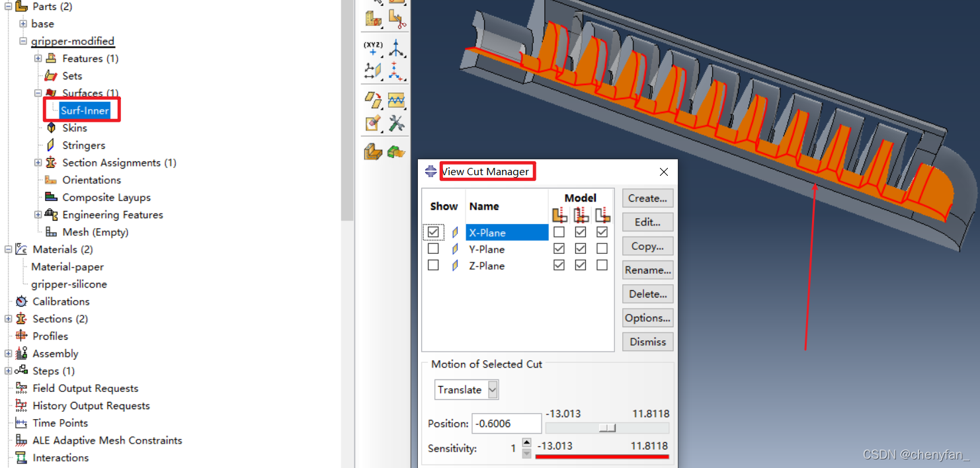980x468 pixels.
Task: Click the Position slider handle
Action: pos(607,428)
